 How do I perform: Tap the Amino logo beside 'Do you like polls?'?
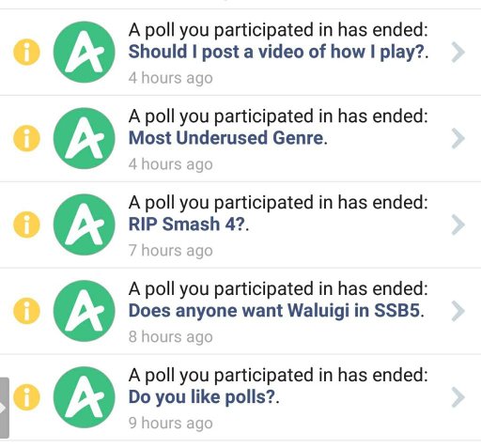pyautogui.click(x=84, y=397)
